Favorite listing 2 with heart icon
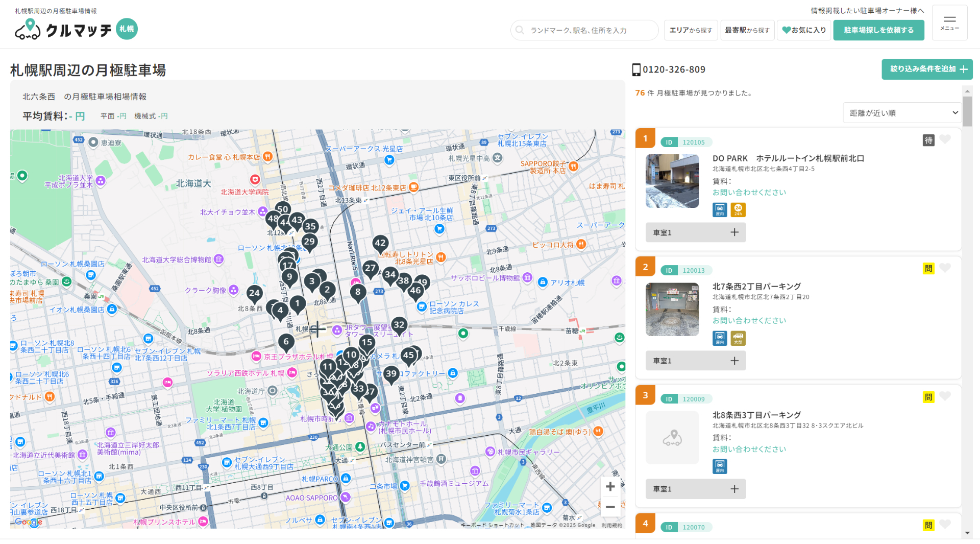 (945, 268)
